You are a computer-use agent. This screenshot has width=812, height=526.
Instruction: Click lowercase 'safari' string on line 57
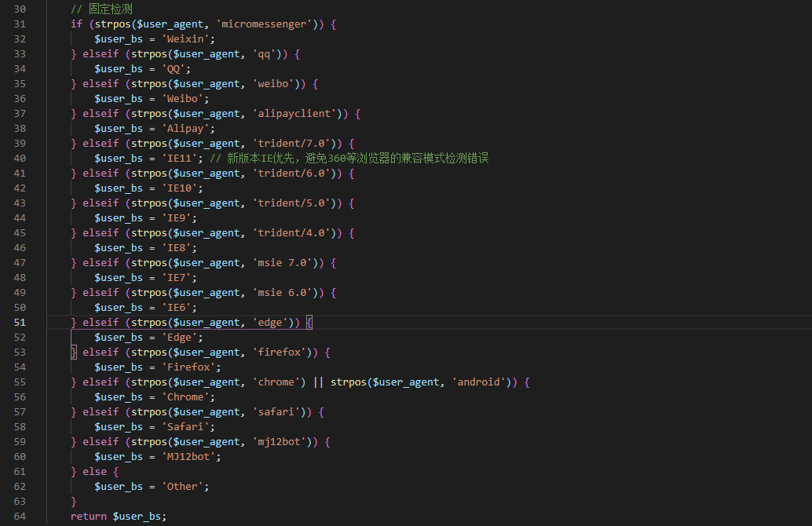point(276,412)
